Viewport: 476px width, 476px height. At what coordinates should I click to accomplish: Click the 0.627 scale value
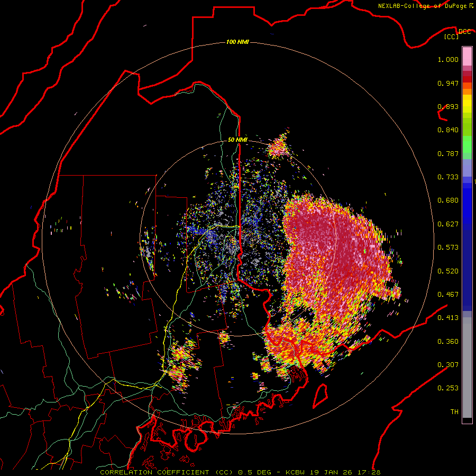[448, 224]
